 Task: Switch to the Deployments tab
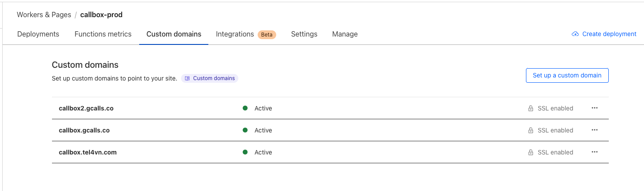38,34
